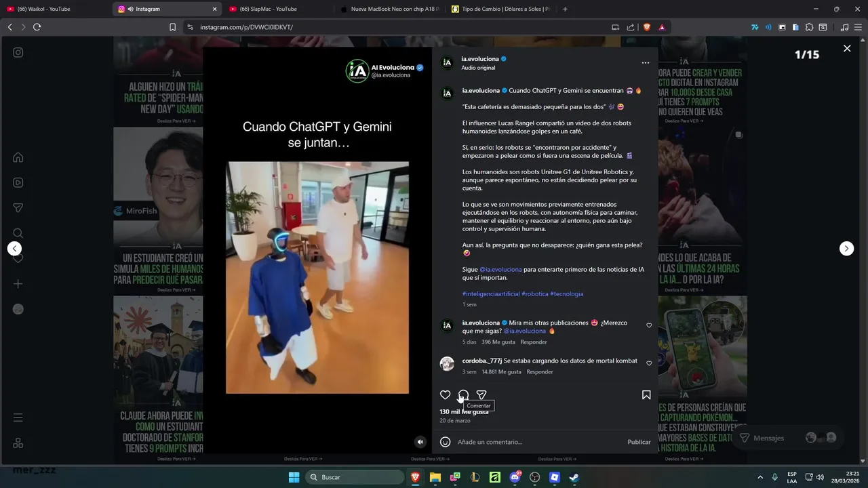868x488 pixels.
Task: View the '14.861 Me gusta' count on comment
Action: (x=501, y=371)
